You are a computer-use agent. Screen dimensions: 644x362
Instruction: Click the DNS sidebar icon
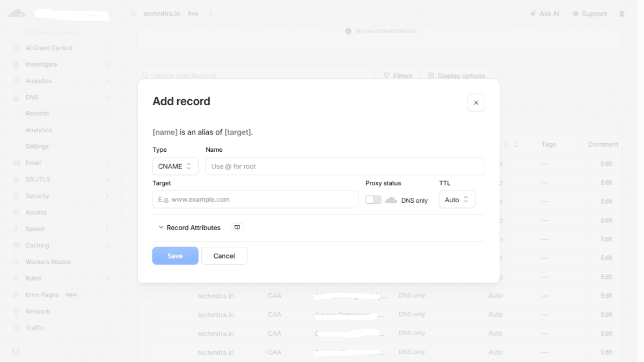click(16, 98)
